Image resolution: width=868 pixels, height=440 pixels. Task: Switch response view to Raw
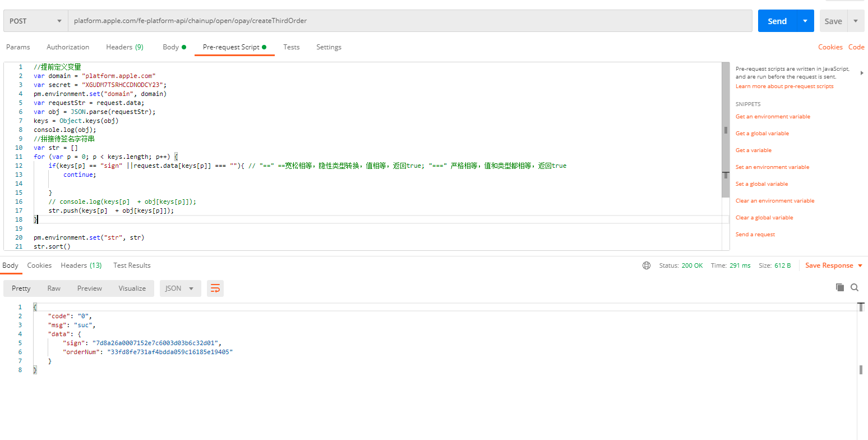click(54, 288)
